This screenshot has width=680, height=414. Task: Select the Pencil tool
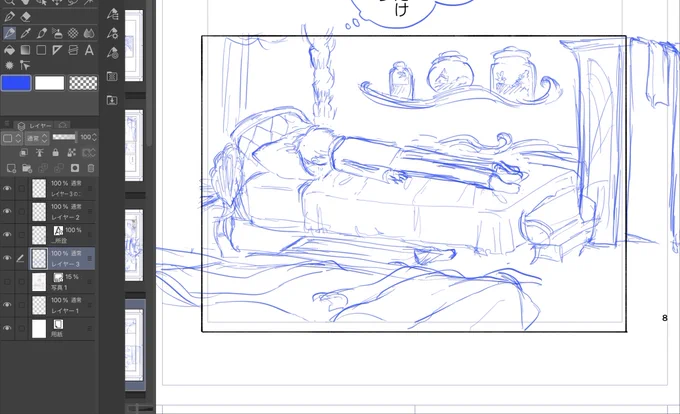(x=26, y=33)
